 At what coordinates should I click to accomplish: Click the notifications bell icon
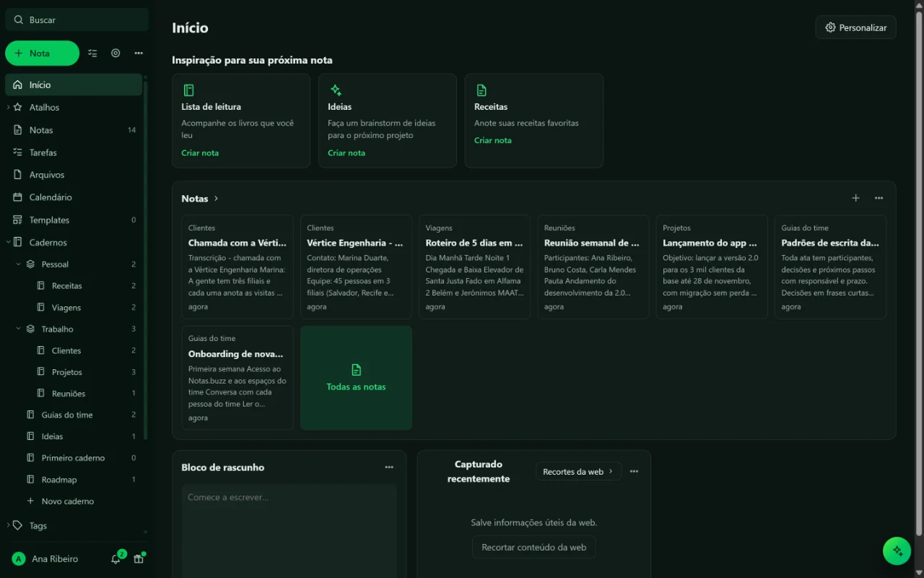point(115,558)
